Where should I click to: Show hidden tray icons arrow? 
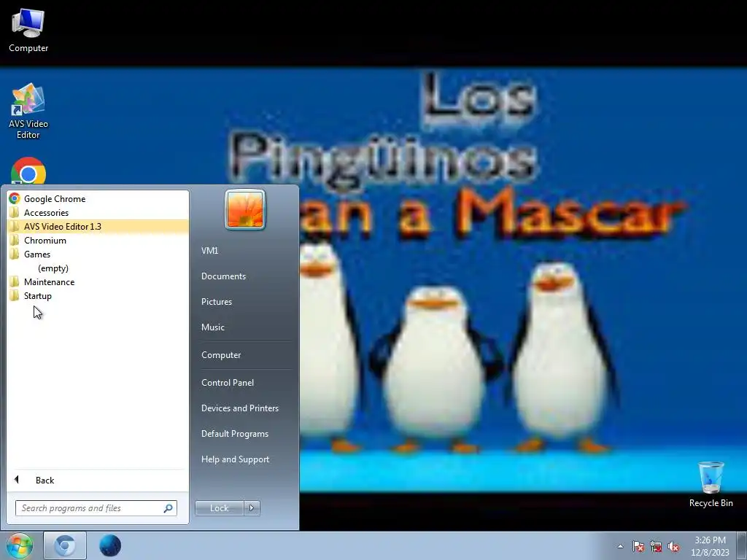(x=620, y=546)
